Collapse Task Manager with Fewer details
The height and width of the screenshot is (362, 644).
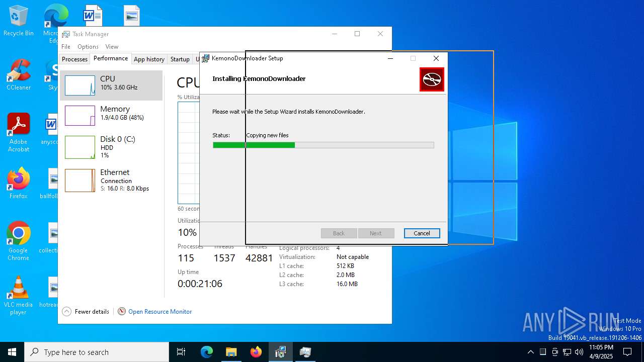[86, 312]
